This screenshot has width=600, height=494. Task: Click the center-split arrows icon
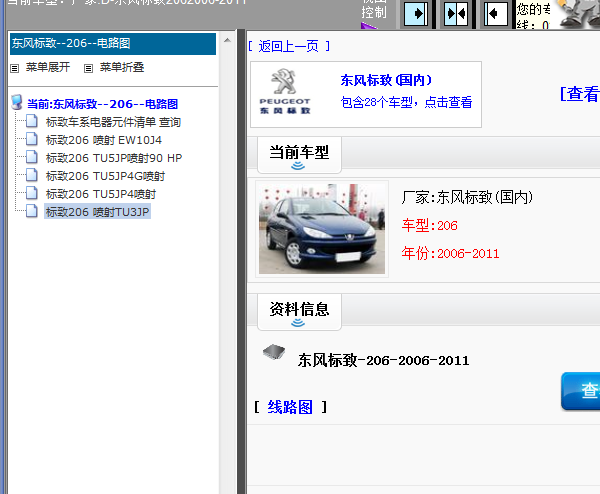[x=456, y=14]
